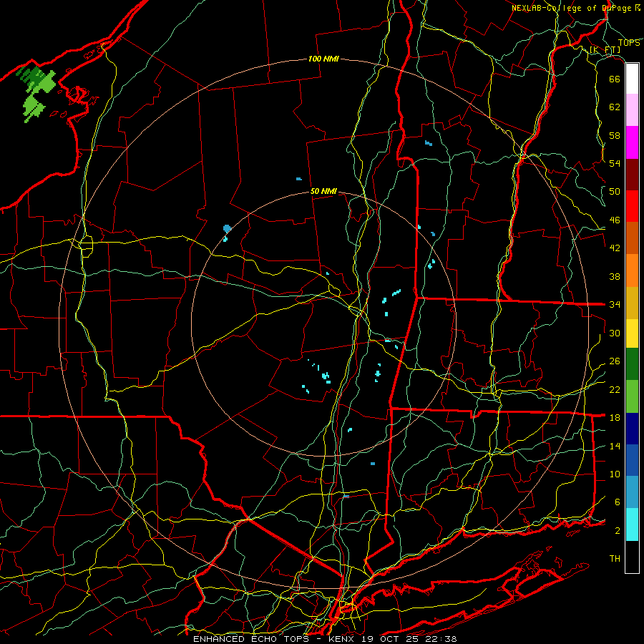Image resolution: width=644 pixels, height=644 pixels.
Task: Select the light orange legend swatch
Action: coord(632,270)
